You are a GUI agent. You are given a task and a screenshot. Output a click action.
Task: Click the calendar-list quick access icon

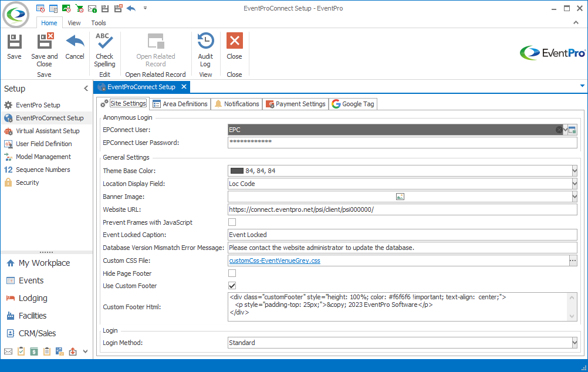[x=53, y=8]
